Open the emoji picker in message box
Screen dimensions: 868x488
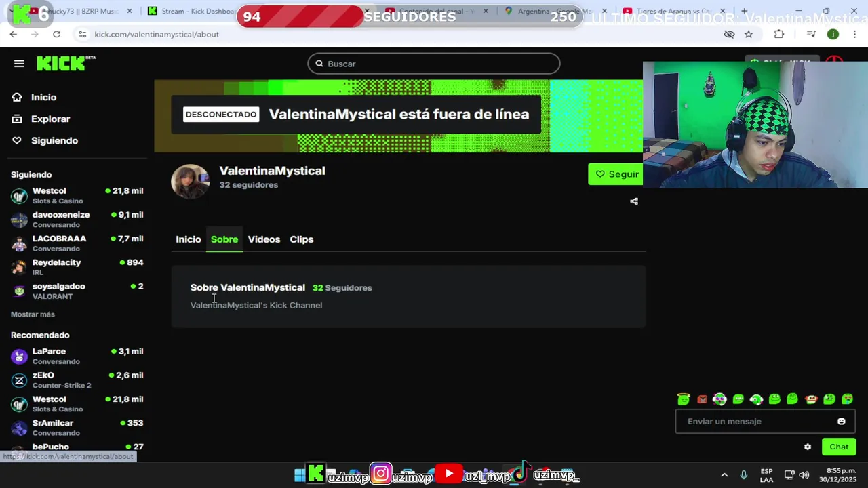coord(842,422)
